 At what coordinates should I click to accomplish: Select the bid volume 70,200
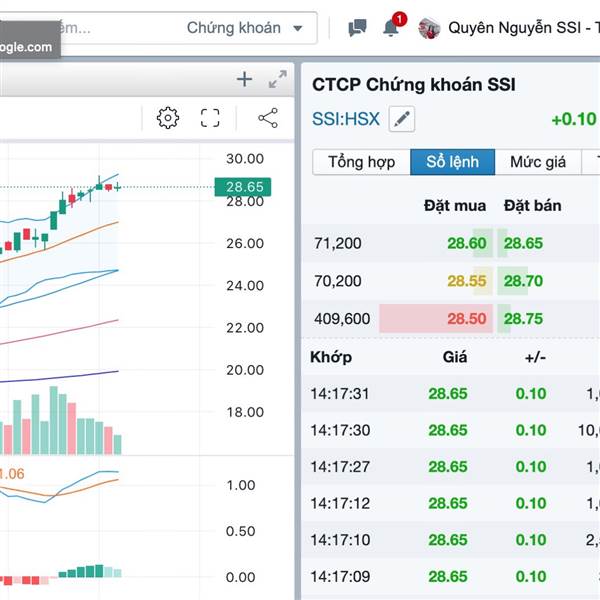tap(338, 281)
